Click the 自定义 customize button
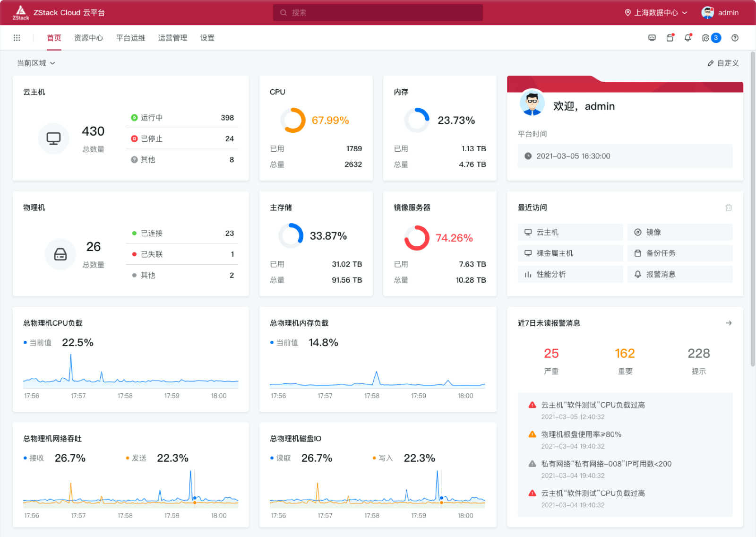The height and width of the screenshot is (537, 756). coord(723,63)
